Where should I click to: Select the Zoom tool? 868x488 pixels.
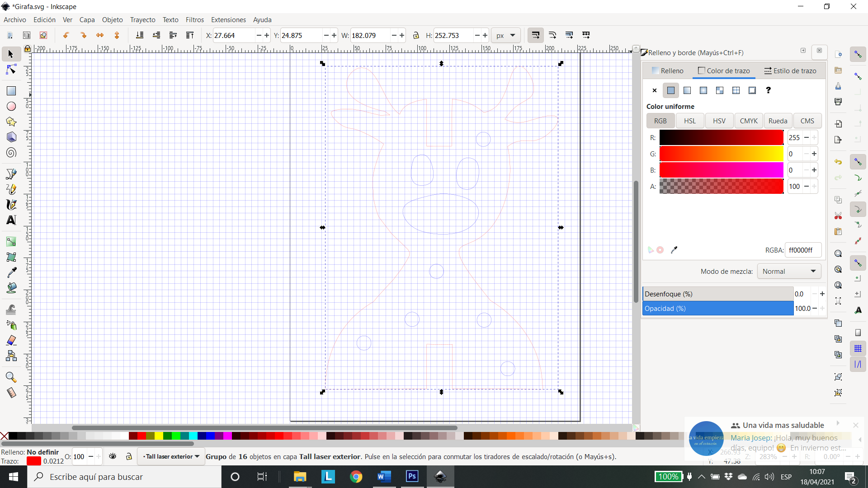coord(9,376)
